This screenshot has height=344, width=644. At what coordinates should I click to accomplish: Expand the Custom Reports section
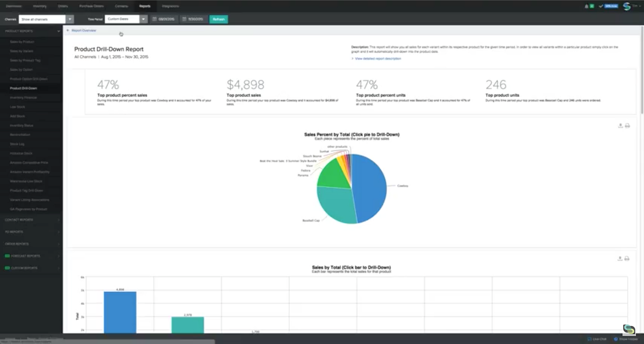coord(59,268)
